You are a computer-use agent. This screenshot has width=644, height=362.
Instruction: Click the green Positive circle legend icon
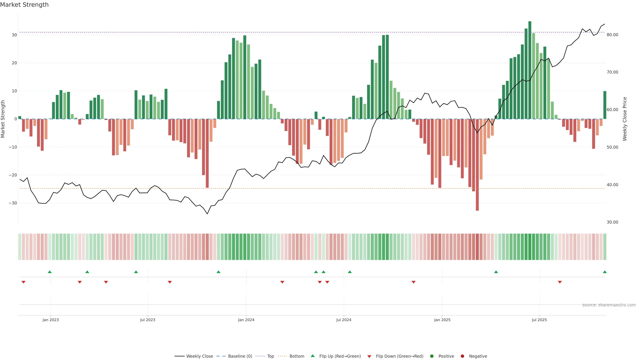tap(432, 356)
